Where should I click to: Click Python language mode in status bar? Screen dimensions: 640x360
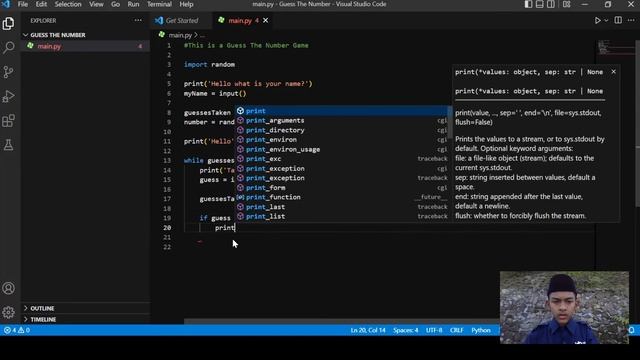(481, 330)
